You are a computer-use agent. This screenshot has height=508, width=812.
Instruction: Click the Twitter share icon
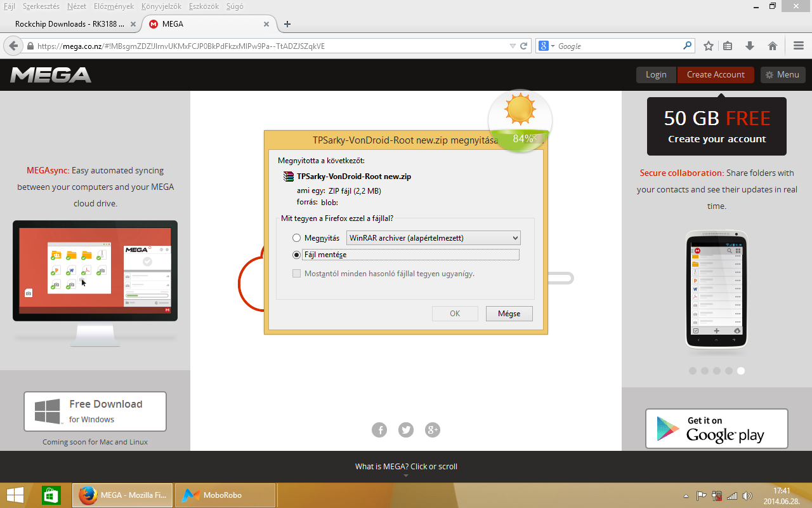(x=406, y=430)
